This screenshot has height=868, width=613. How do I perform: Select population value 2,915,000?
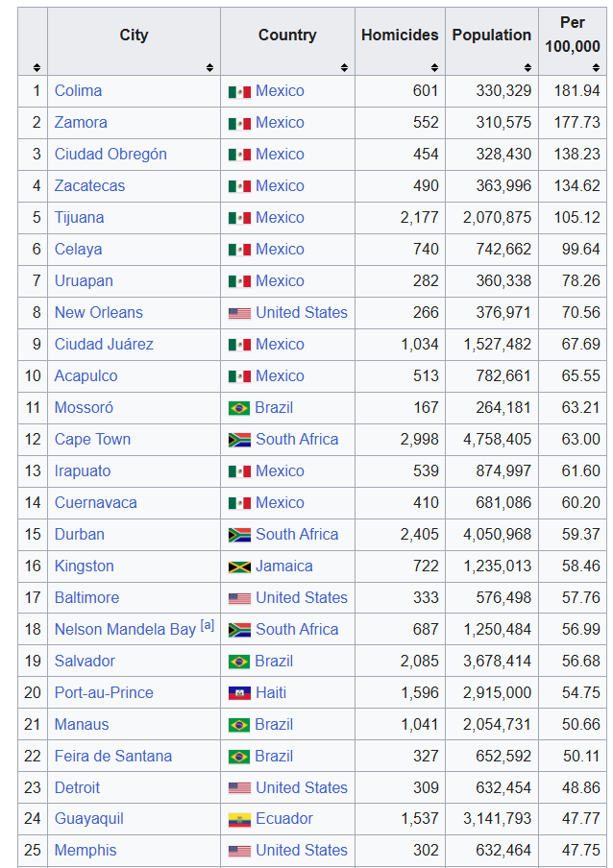pyautogui.click(x=498, y=692)
